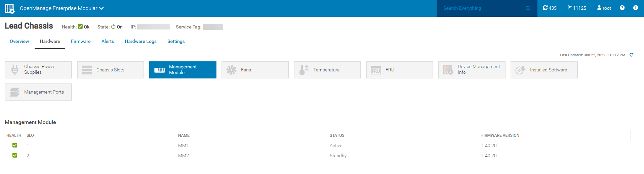
Task: Show the Temperature hardware tile
Action: click(x=327, y=70)
